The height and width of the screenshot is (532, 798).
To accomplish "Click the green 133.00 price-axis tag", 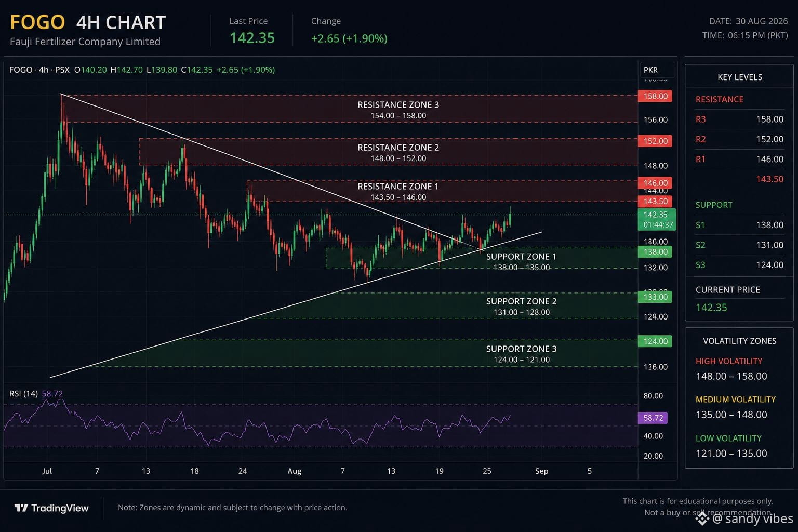I will 655,297.
